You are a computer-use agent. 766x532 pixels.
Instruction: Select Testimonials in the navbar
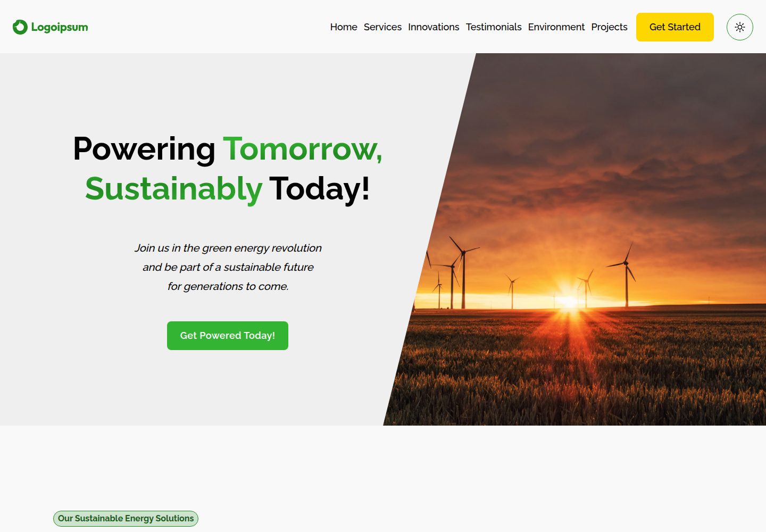pos(494,27)
